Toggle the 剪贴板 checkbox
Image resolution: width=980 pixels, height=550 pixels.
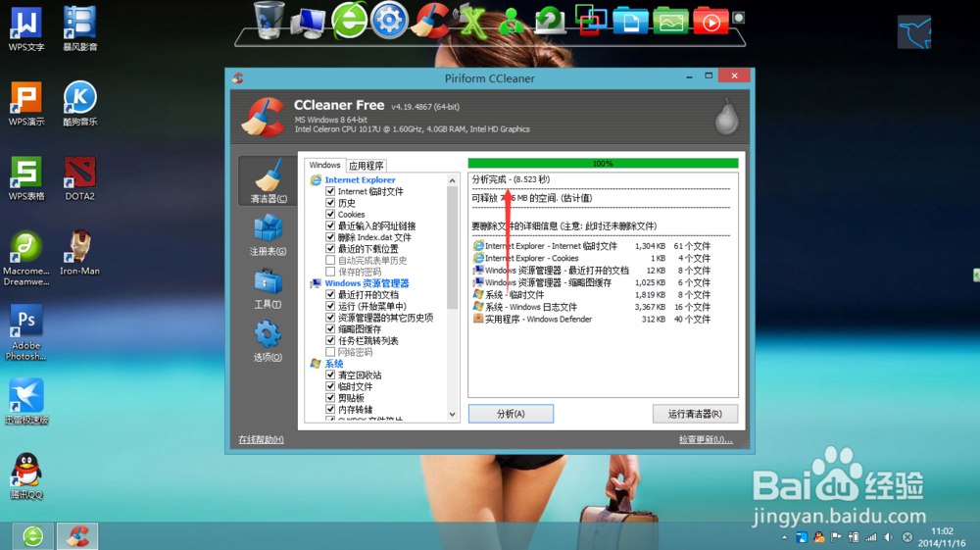pos(330,397)
